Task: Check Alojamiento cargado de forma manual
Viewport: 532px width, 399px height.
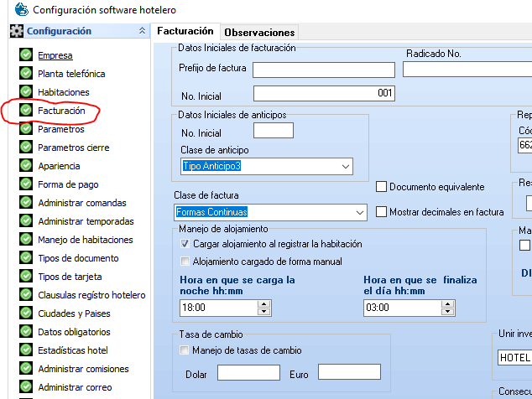Action: [185, 262]
